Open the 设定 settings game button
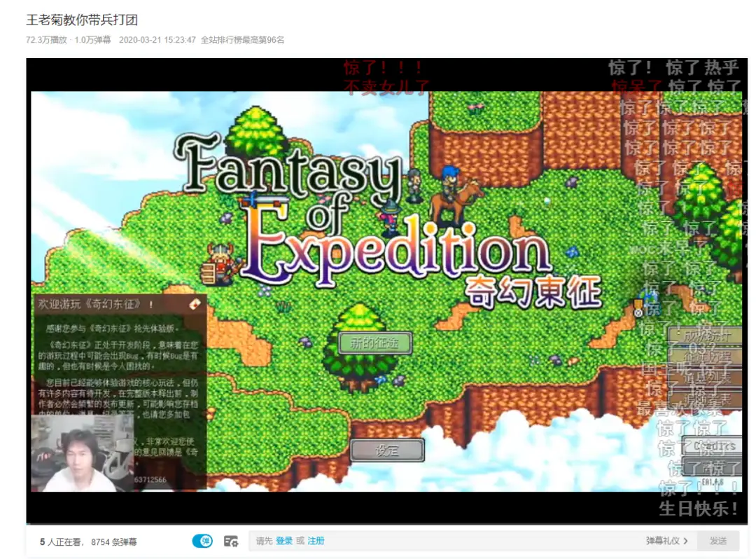Viewport: 756px width, 559px height. click(x=387, y=450)
